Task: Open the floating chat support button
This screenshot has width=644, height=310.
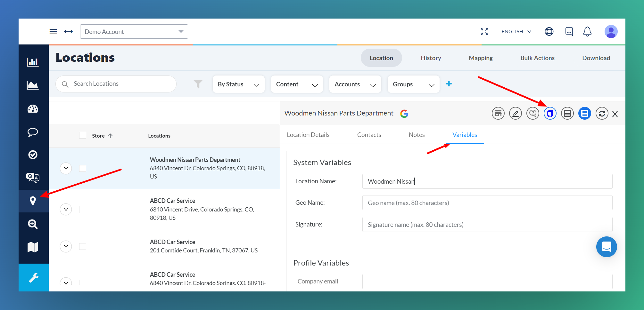Action: [607, 247]
